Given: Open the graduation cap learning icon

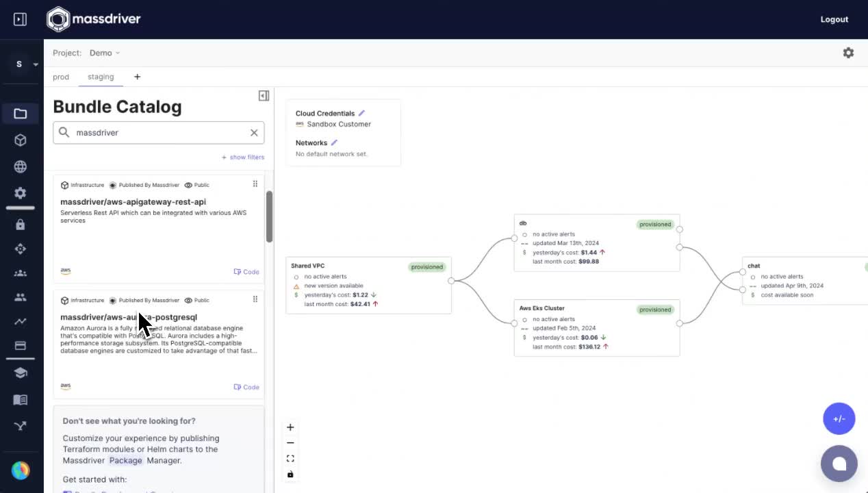Looking at the screenshot, I should click(21, 373).
